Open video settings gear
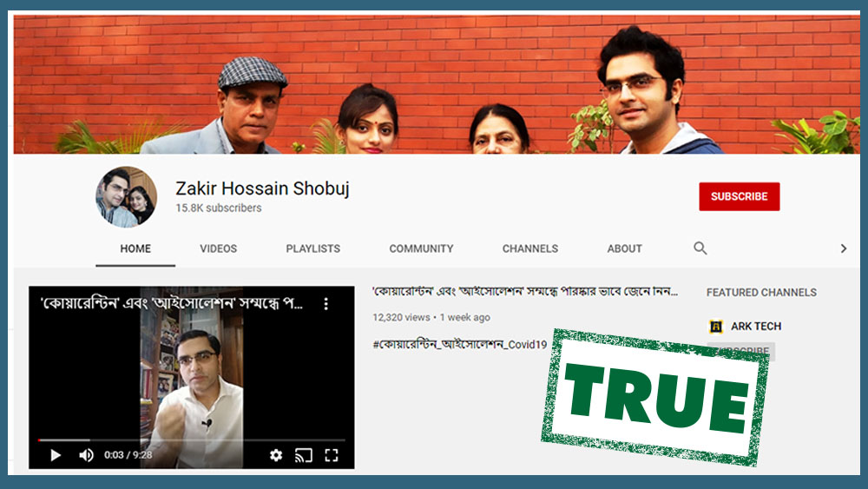 [276, 455]
